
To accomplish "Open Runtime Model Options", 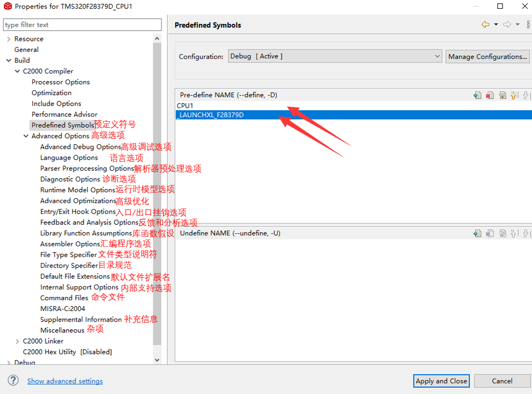I will [x=77, y=190].
